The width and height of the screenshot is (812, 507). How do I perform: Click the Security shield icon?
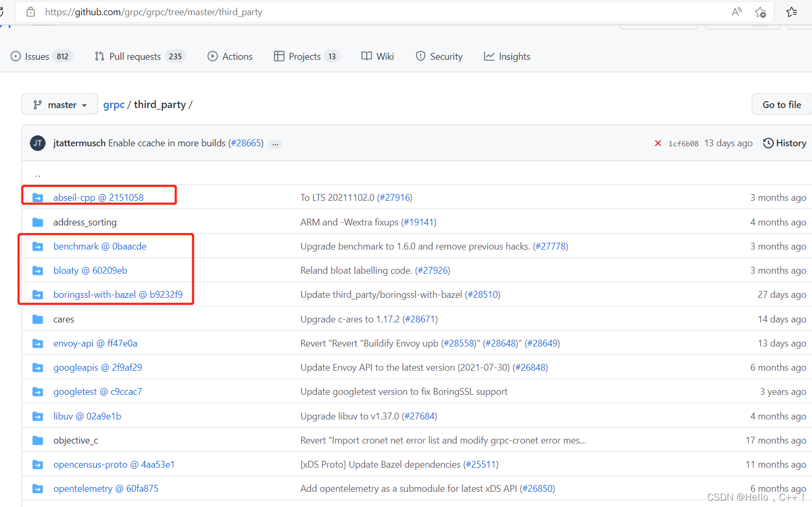point(421,56)
